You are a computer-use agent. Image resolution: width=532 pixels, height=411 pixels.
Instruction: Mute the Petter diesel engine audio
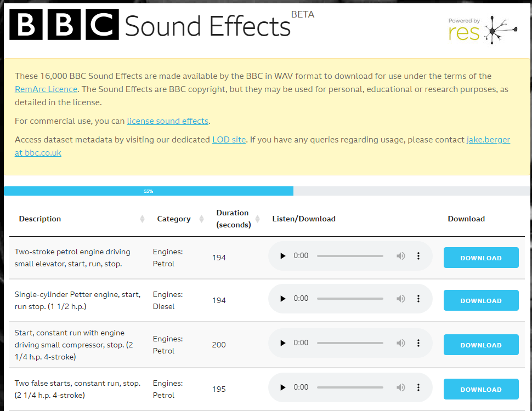point(401,299)
